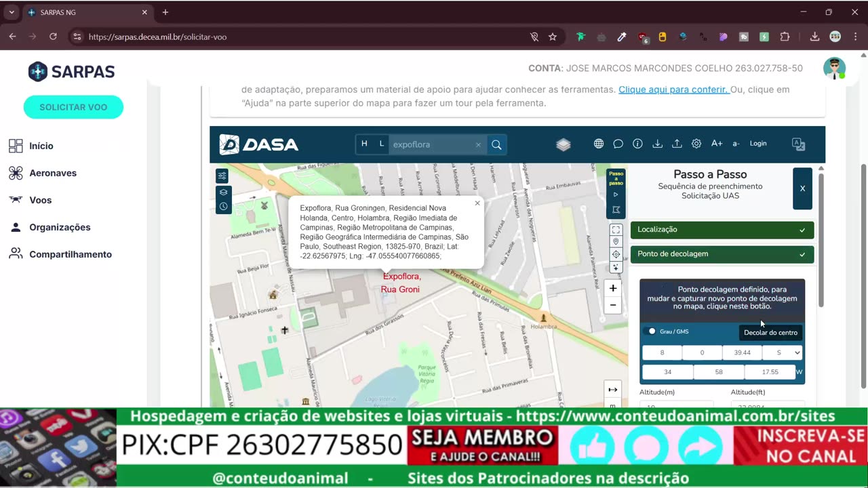Click longitude seconds field 17.55
The width and height of the screenshot is (868, 488).
(770, 371)
